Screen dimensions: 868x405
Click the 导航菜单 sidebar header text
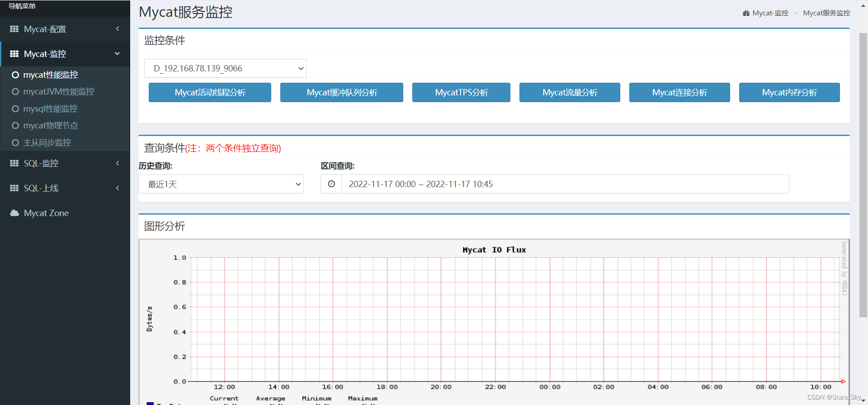22,6
